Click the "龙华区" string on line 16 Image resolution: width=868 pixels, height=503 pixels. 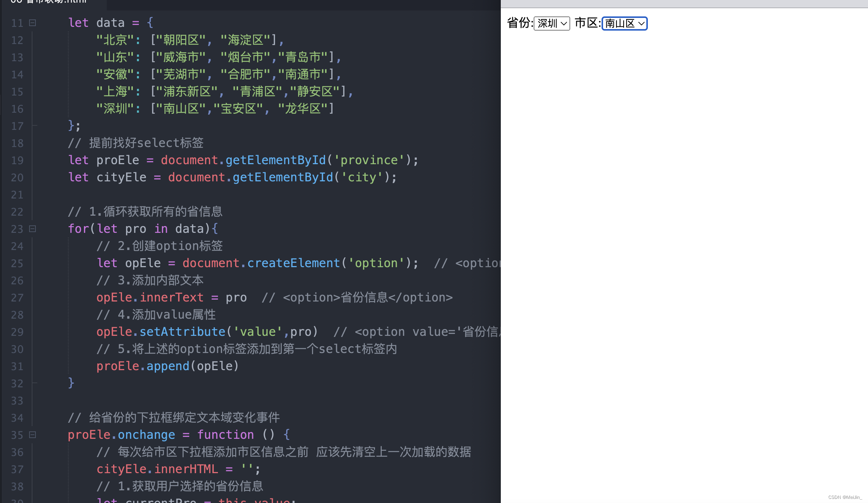coord(303,109)
